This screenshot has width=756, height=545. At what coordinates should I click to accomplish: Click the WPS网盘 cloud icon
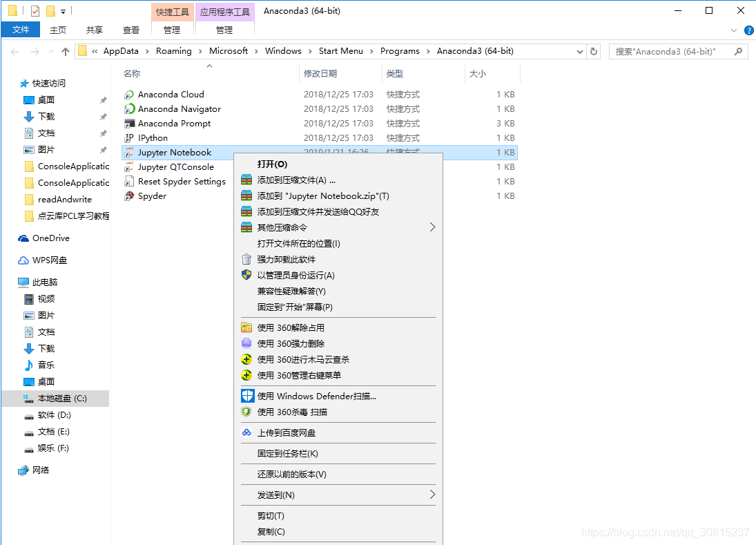tap(23, 260)
